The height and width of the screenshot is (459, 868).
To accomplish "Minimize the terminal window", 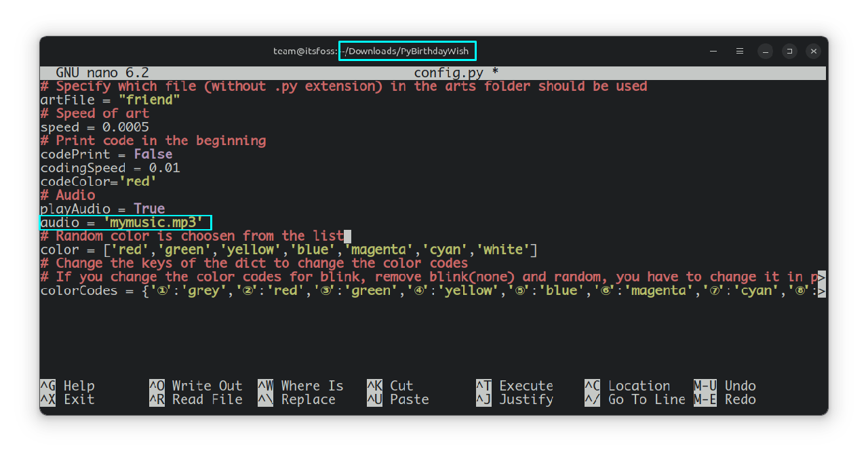I will (x=765, y=52).
